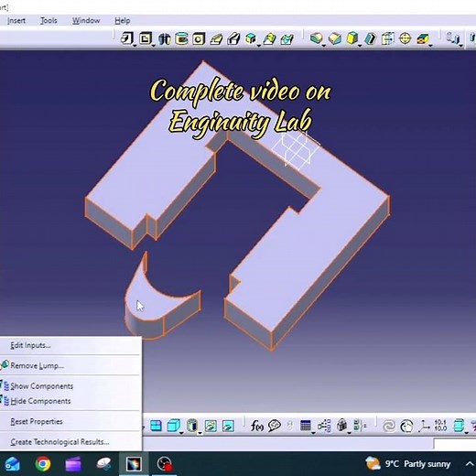The width and height of the screenshot is (476, 476).
Task: Select the Multi-sections Solid tool
Action: [x=269, y=38]
